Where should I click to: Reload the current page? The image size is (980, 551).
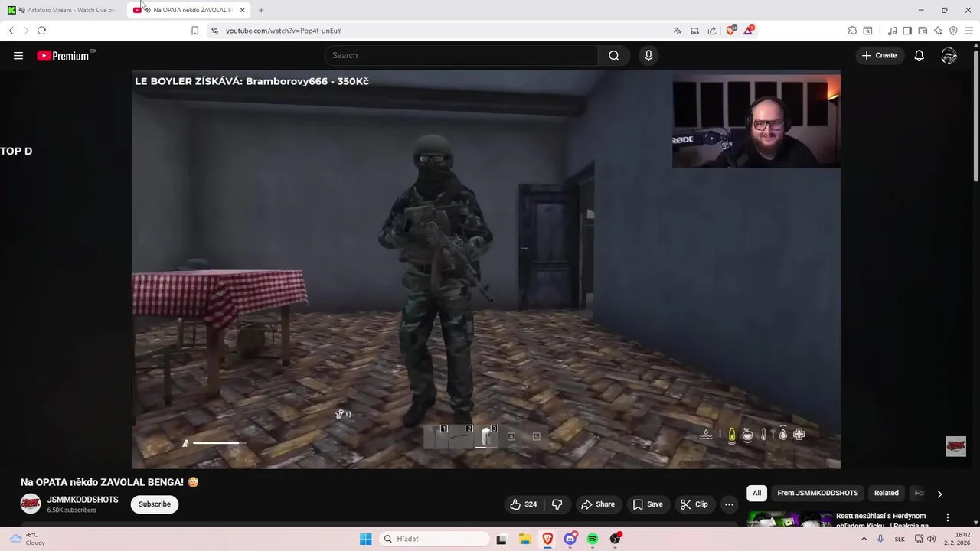41,31
